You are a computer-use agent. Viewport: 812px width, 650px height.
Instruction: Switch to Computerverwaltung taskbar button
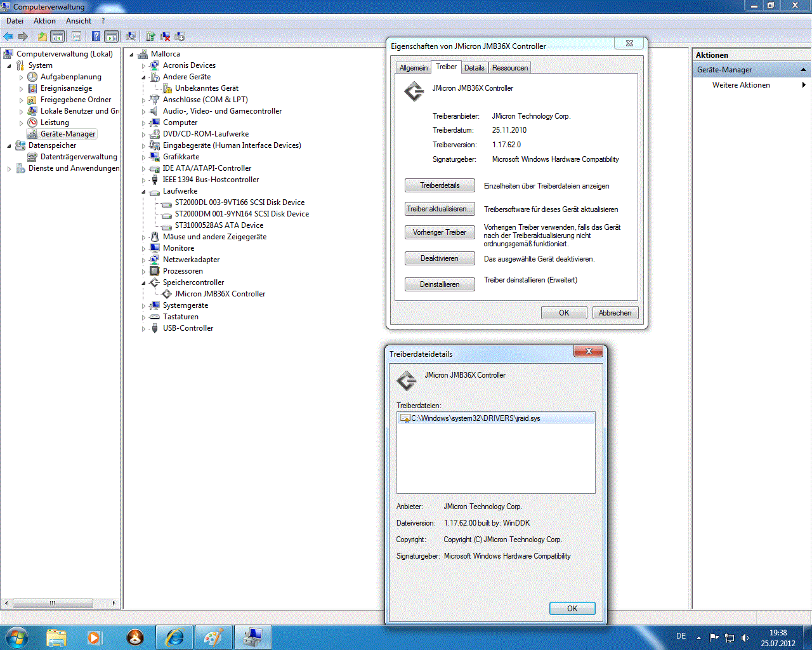click(252, 637)
